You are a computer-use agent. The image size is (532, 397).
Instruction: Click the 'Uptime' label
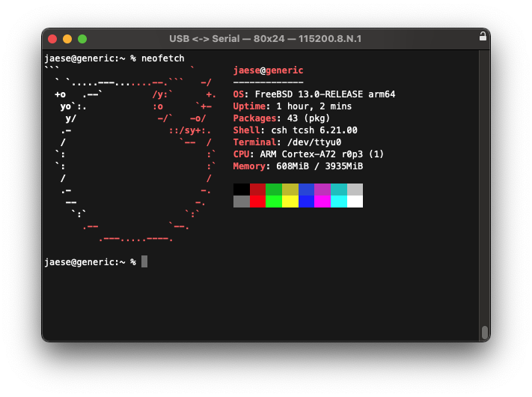coord(249,106)
